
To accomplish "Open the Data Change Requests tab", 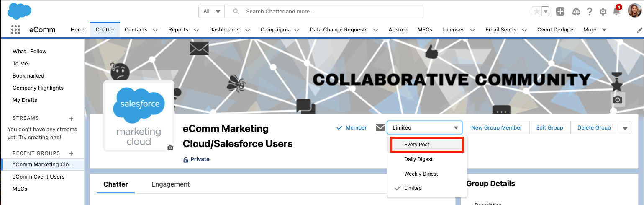I will tap(339, 29).
